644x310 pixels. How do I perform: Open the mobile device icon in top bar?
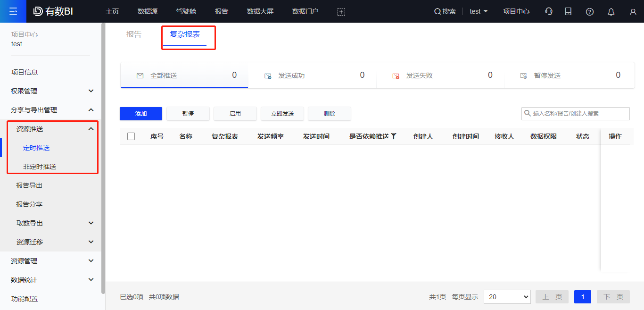click(x=568, y=11)
